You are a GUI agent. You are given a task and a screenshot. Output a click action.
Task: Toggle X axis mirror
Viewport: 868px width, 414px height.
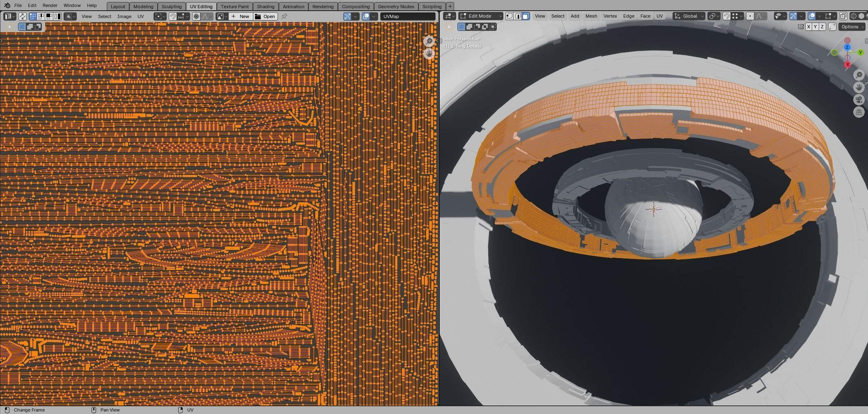(x=808, y=27)
